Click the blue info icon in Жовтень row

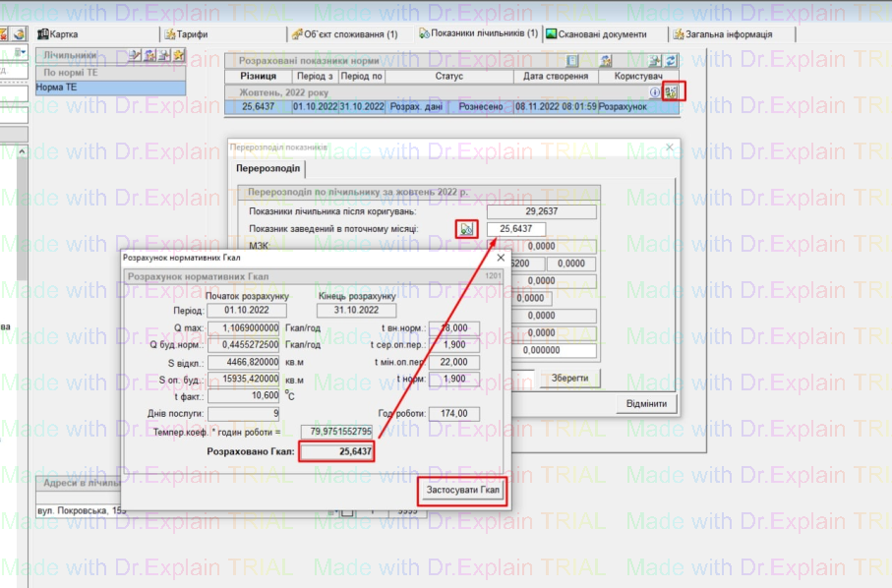click(x=655, y=91)
